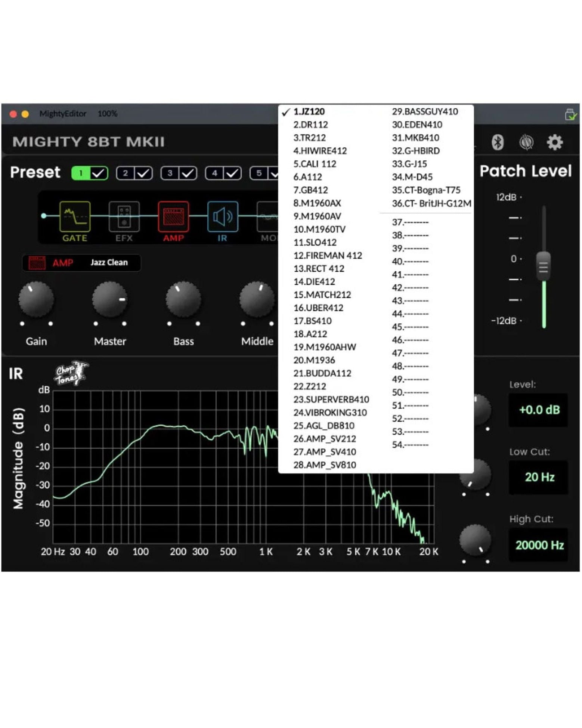Toggle Preset 4 checkmark
The height and width of the screenshot is (728, 582).
[x=232, y=173]
